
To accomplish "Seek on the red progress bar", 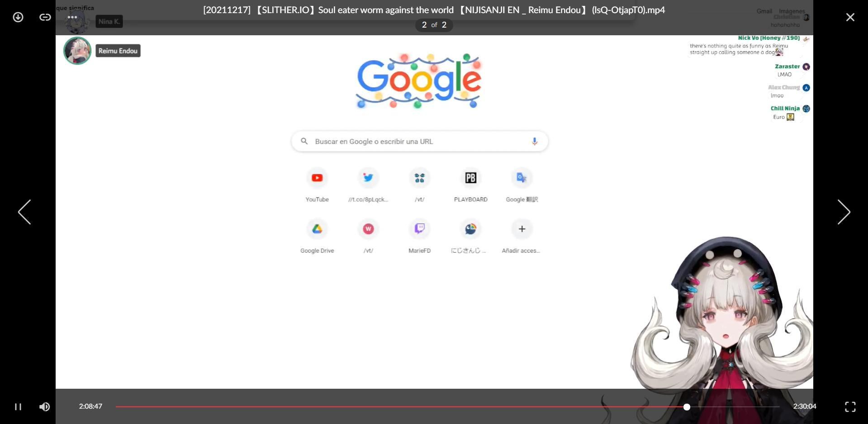I will click(x=401, y=407).
